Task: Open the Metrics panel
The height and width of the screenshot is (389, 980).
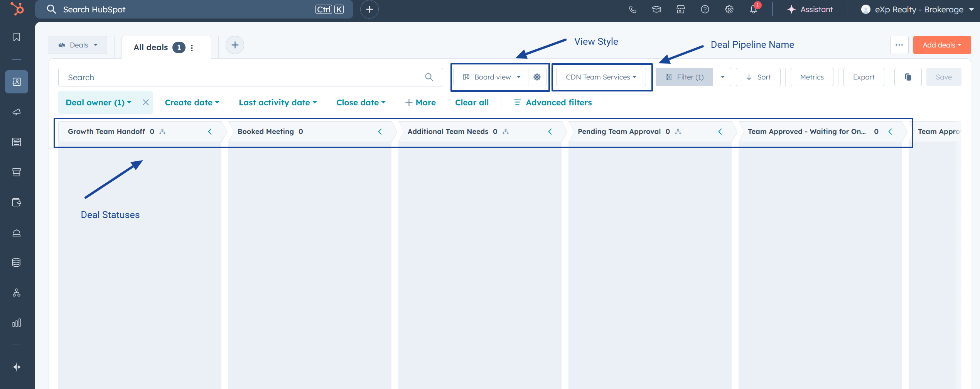Action: (812, 77)
